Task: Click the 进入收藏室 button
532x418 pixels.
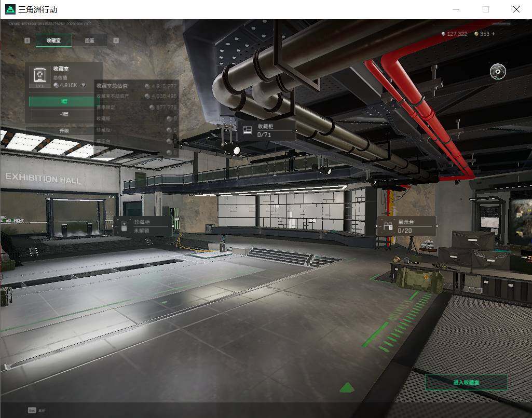Action: click(466, 382)
